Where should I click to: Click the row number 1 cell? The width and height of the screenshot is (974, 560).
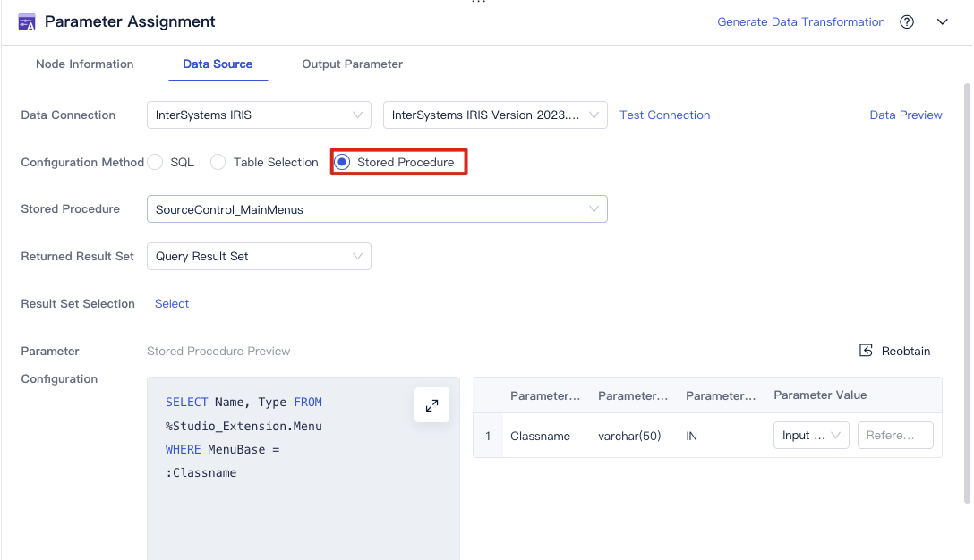click(x=488, y=436)
